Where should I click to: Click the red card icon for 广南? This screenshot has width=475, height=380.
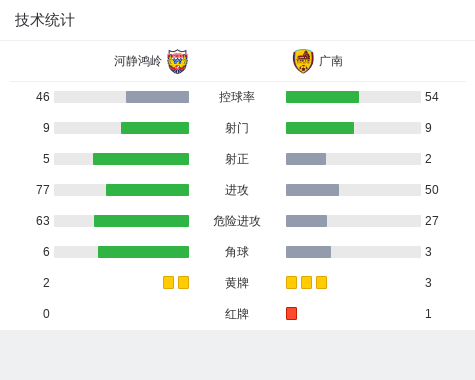tap(291, 313)
